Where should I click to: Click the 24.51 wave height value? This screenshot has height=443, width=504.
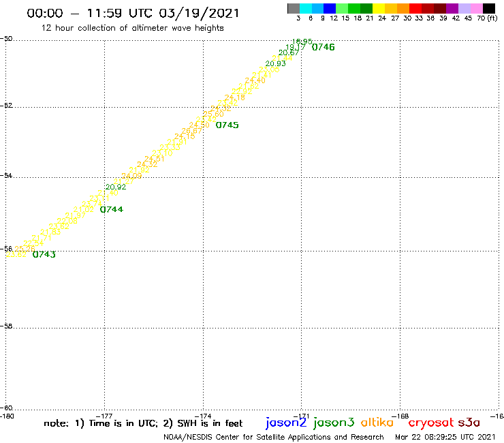click(x=155, y=159)
